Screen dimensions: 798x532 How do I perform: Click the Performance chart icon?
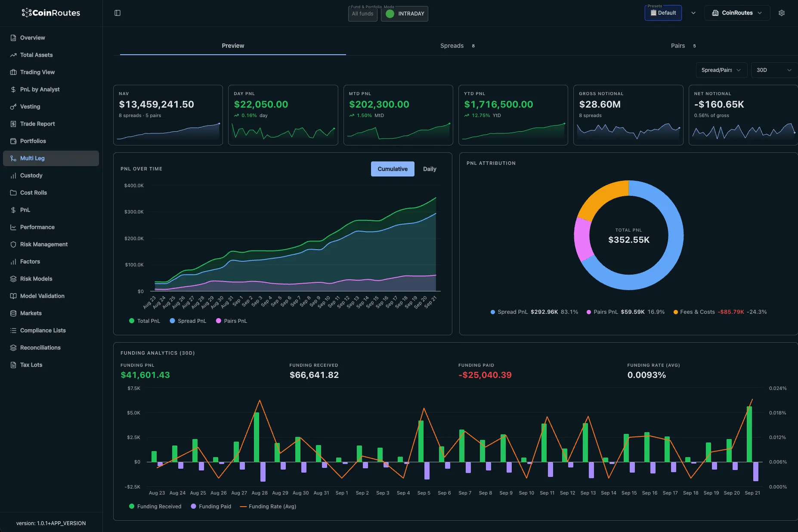(13, 227)
